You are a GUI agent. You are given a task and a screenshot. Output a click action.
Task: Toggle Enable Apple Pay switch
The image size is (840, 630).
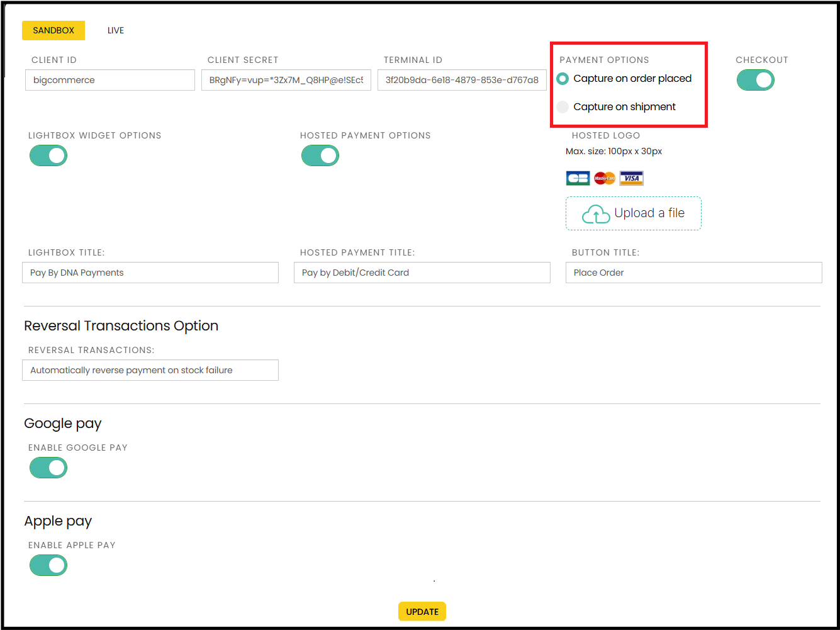pyautogui.click(x=48, y=565)
